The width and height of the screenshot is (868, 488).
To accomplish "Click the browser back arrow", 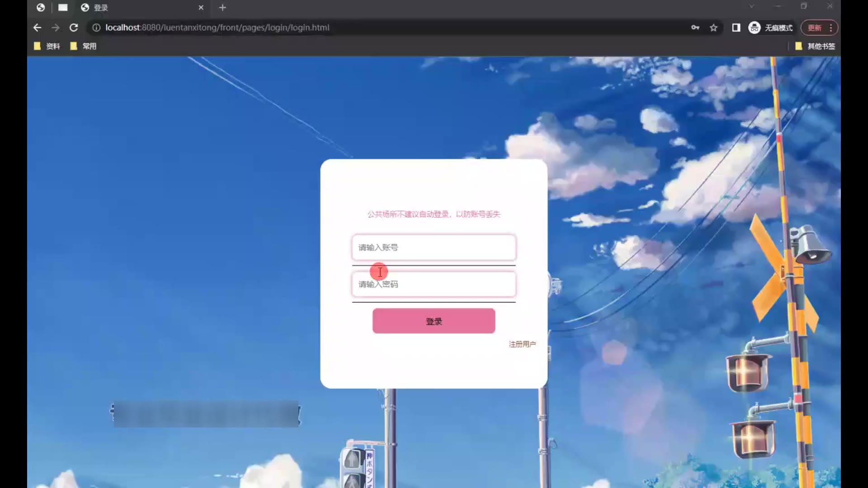I will 37,28.
